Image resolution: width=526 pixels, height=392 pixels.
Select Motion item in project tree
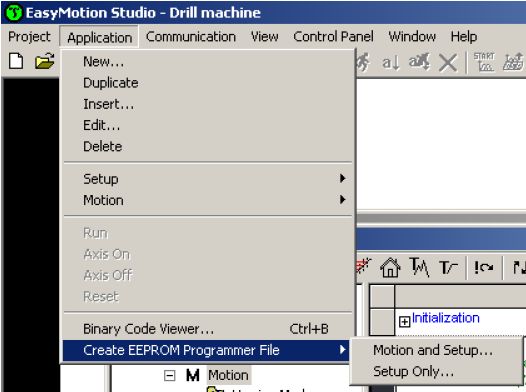228,375
